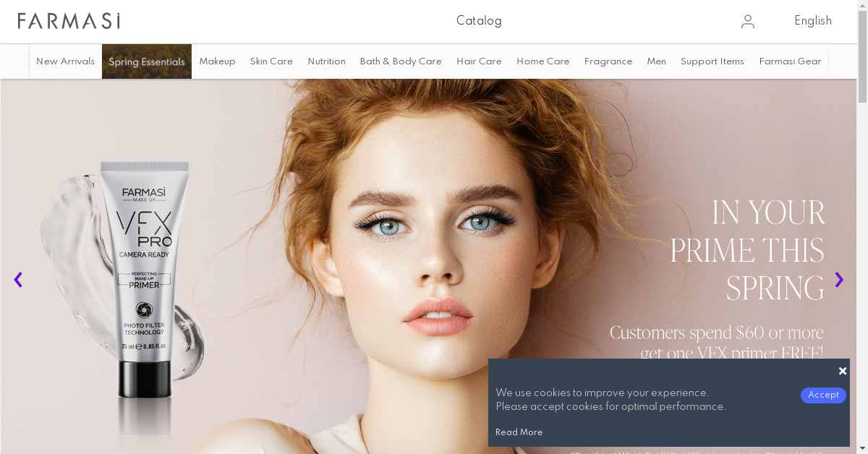The image size is (868, 454).
Task: Advance to next banner slide arrow
Action: [839, 280]
